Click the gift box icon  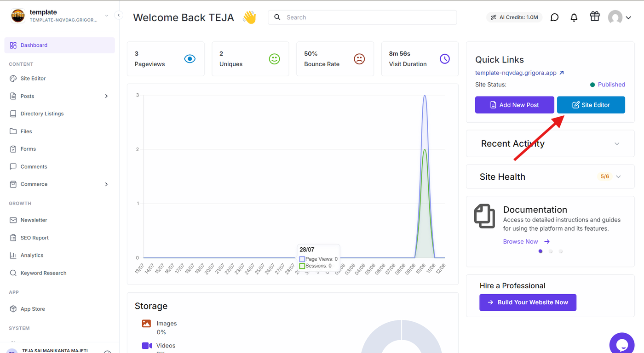[x=595, y=17]
